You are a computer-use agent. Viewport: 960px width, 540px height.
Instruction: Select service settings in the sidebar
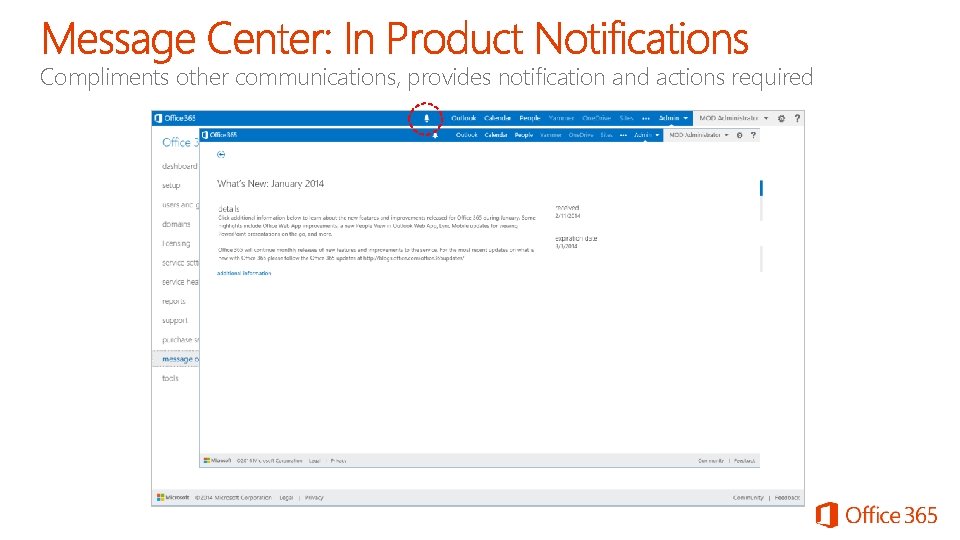179,263
